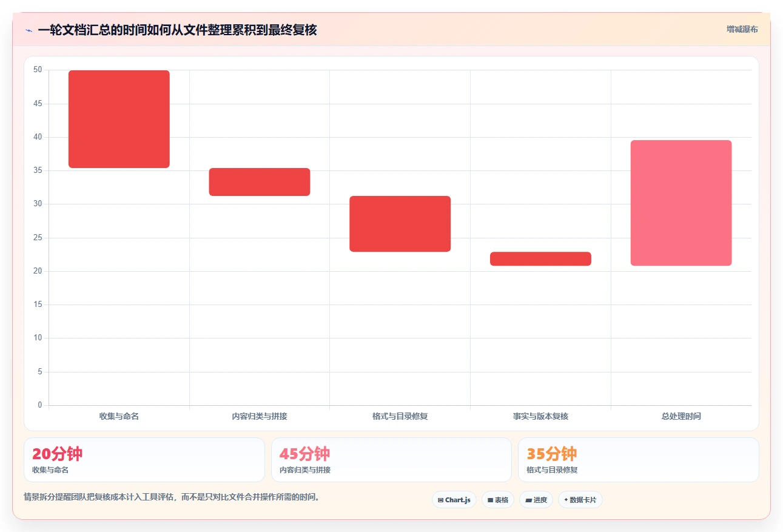783x532 pixels.
Task: Click the 总处理时间 x-axis label
Action: click(681, 417)
